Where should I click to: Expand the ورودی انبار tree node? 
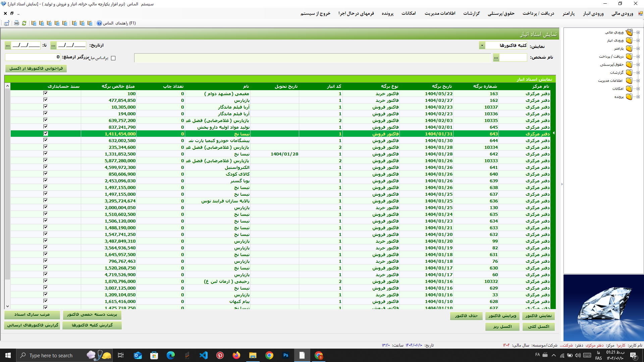[638, 40]
